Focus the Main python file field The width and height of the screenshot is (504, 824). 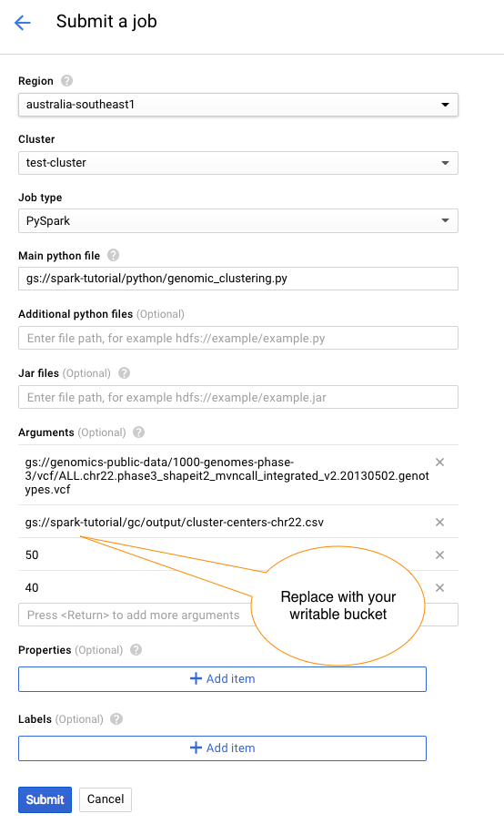pyautogui.click(x=238, y=279)
